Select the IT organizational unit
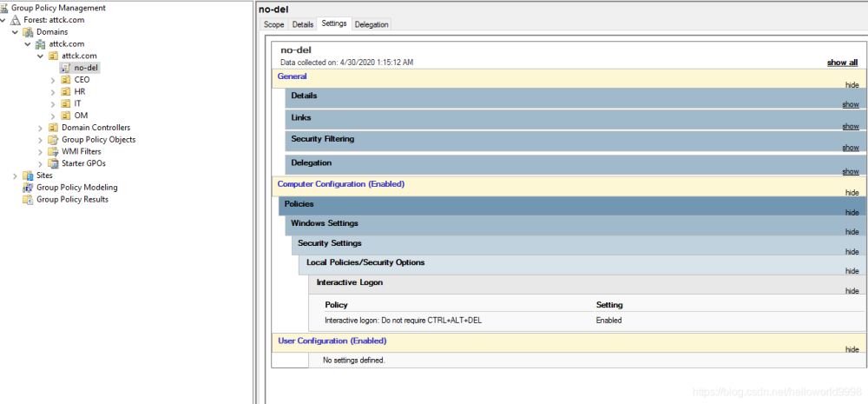868x404 pixels. pyautogui.click(x=77, y=103)
